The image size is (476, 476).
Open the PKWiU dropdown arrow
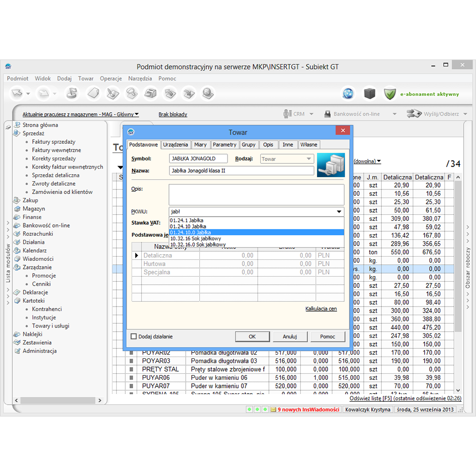coord(339,212)
